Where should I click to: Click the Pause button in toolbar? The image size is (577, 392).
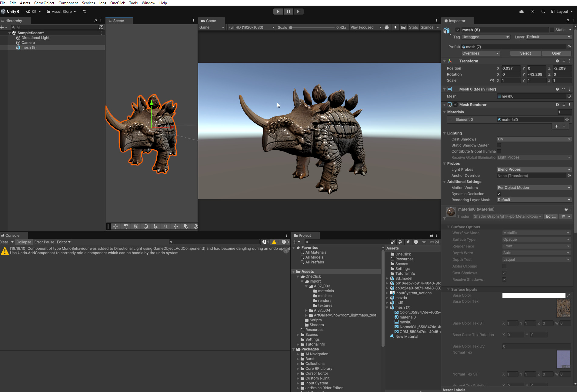tap(288, 12)
